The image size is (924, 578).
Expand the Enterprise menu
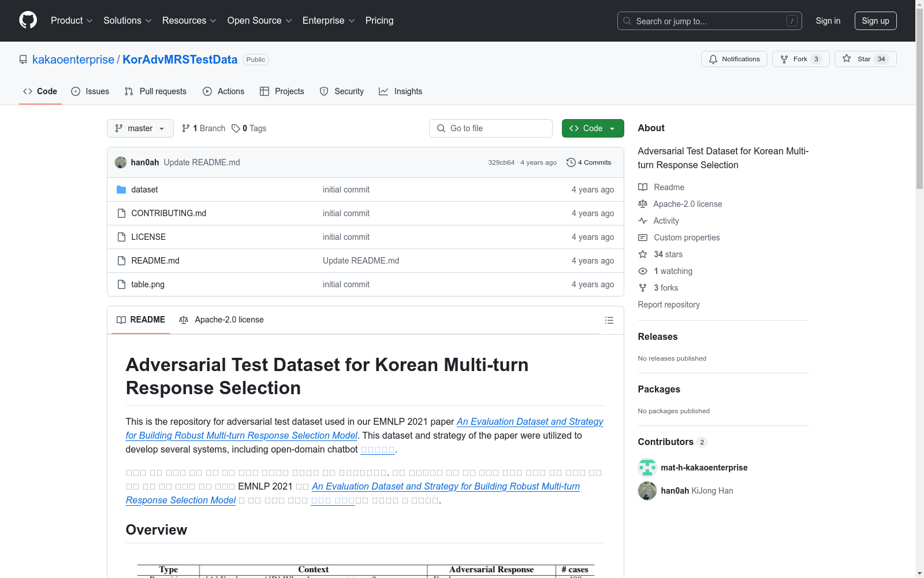tap(329, 21)
